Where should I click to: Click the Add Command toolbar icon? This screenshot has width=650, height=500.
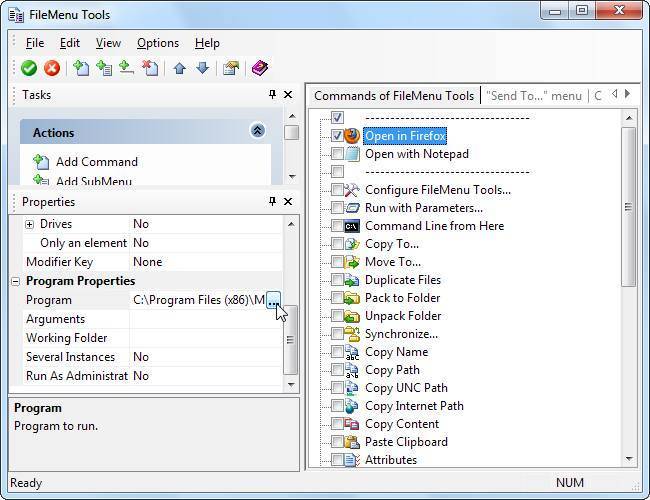(81, 68)
